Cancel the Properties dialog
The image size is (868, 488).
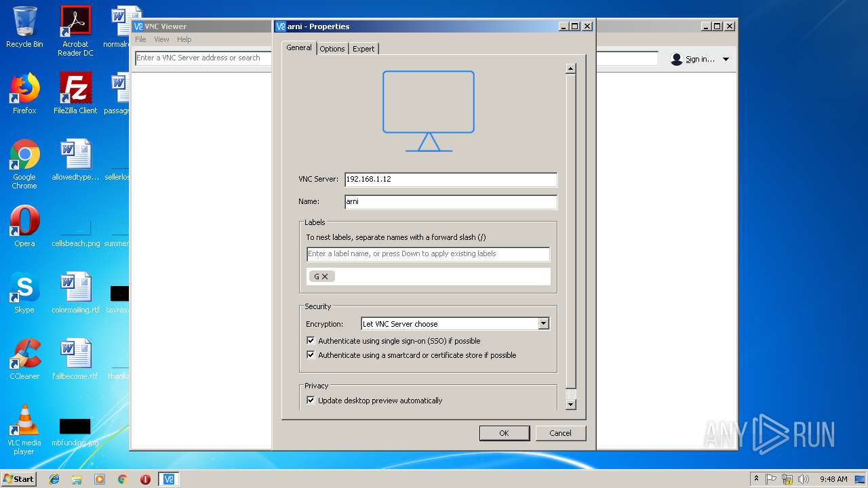560,433
